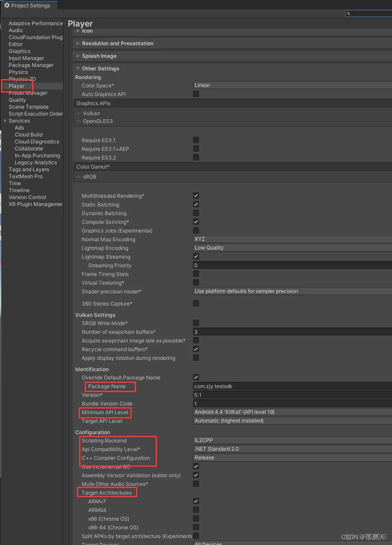The width and height of the screenshot is (392, 545).
Task: Open C++ Compiler Configuration dropdown
Action: click(x=292, y=458)
